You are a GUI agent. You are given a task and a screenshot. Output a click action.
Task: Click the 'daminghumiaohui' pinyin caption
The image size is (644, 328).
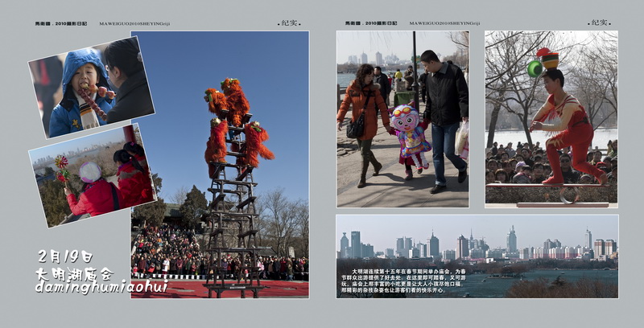coord(101,286)
